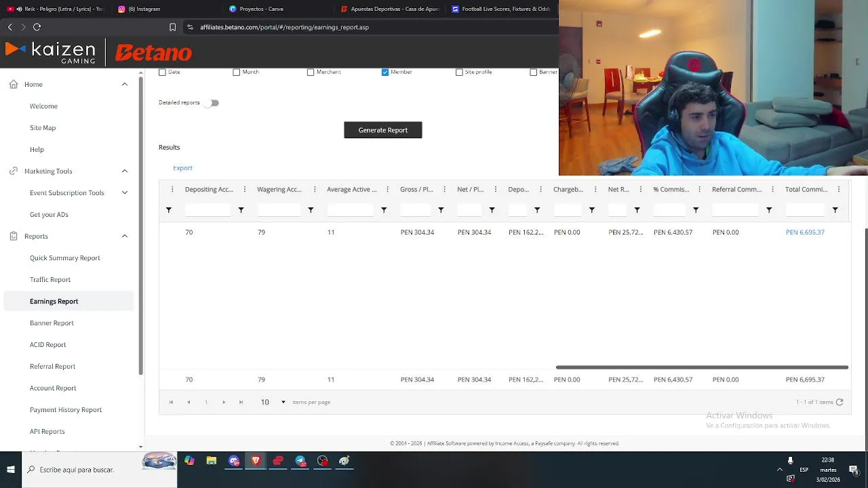
Task: Click the Export link
Action: coord(182,168)
